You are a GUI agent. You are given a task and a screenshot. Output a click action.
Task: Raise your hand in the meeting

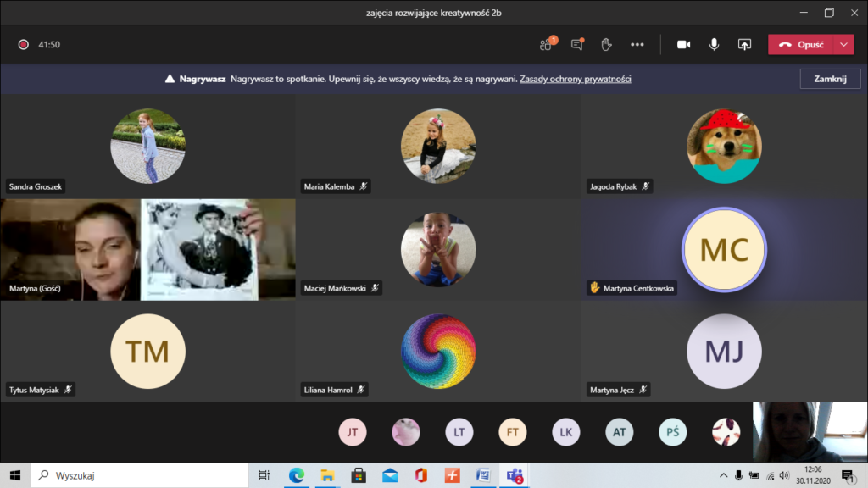[x=607, y=44]
